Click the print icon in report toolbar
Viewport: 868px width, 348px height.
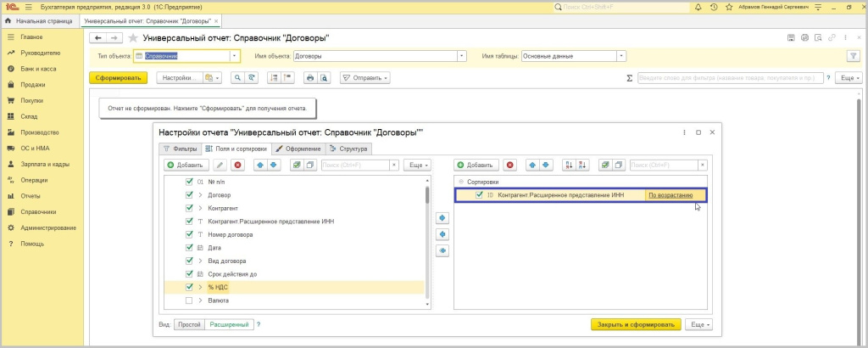pos(310,77)
